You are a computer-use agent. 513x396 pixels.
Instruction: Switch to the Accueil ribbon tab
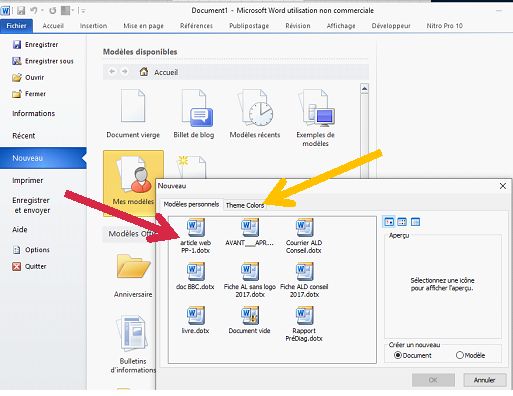[53, 26]
